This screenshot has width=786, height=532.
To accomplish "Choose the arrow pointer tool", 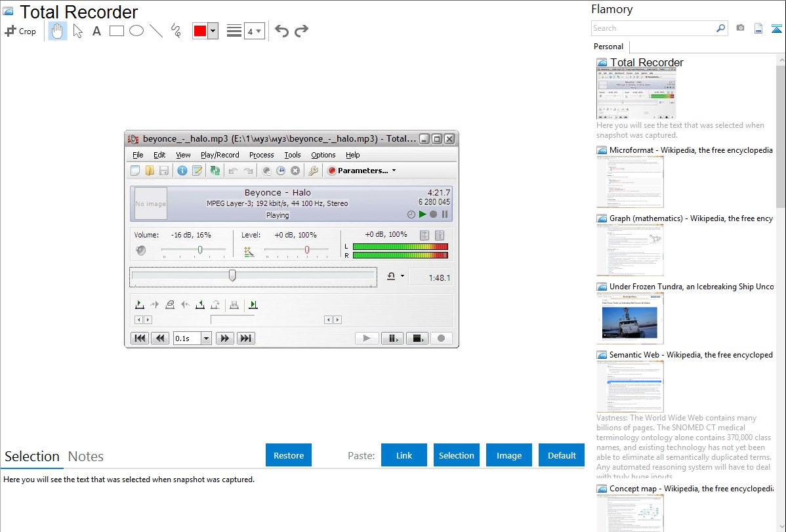I will pos(77,31).
